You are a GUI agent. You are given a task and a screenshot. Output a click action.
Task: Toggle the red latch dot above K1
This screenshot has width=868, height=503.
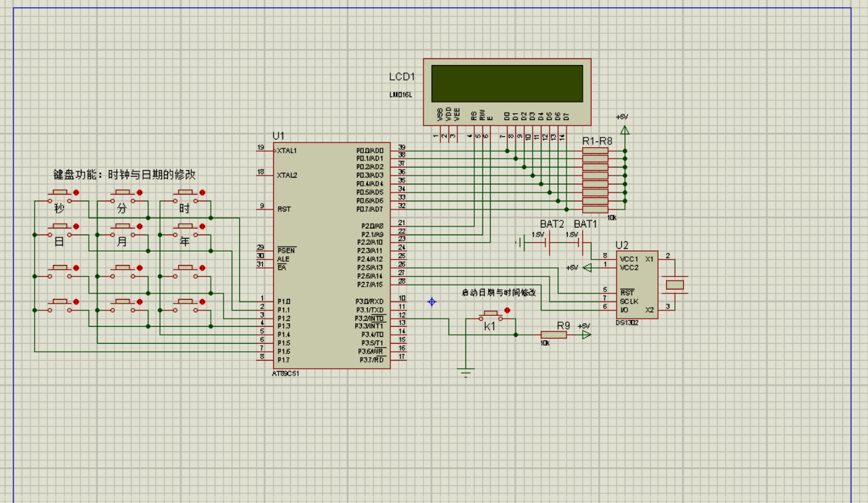(508, 310)
